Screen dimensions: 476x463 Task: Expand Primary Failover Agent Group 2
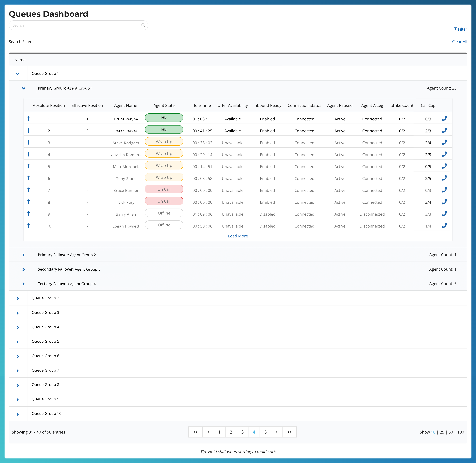click(24, 255)
